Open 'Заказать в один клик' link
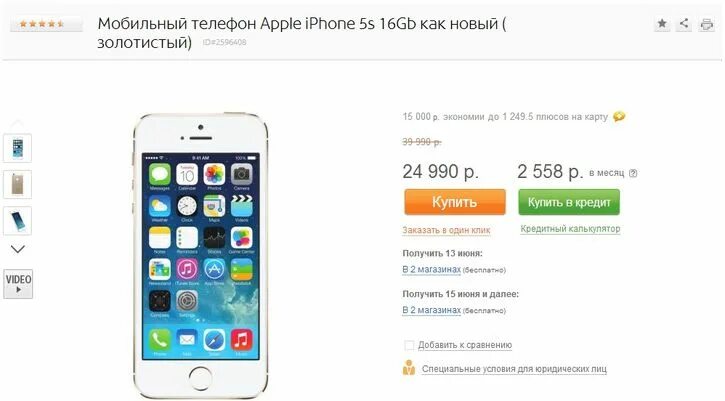 tap(446, 230)
